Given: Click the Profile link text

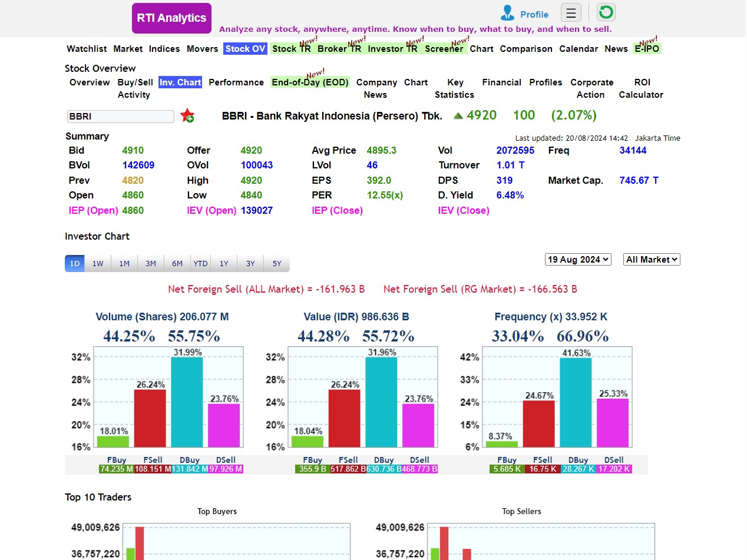Looking at the screenshot, I should tap(534, 15).
